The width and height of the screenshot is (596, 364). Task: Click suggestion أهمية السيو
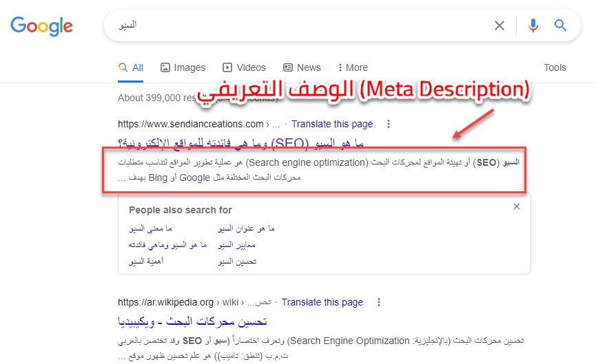click(x=146, y=261)
